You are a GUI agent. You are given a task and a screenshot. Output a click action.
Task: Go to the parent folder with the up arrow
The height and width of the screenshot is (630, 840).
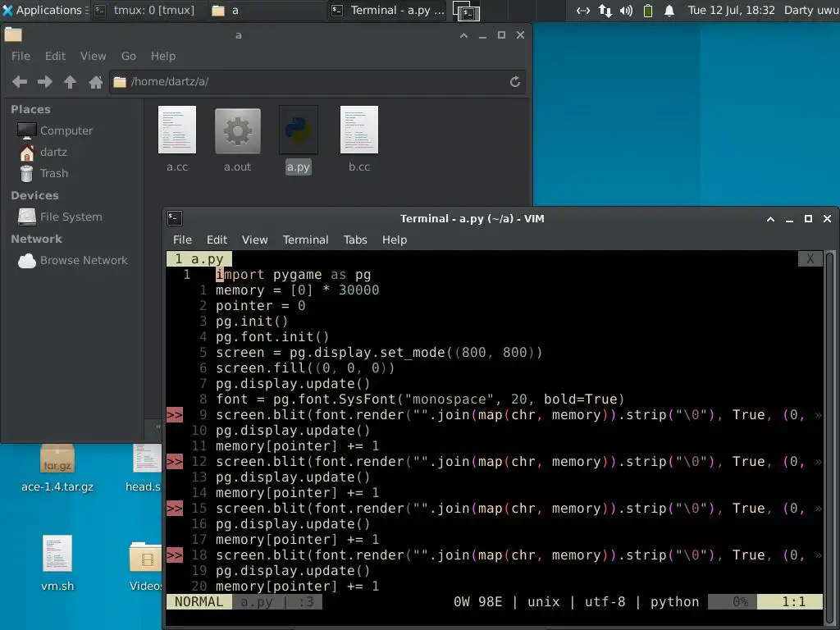71,81
